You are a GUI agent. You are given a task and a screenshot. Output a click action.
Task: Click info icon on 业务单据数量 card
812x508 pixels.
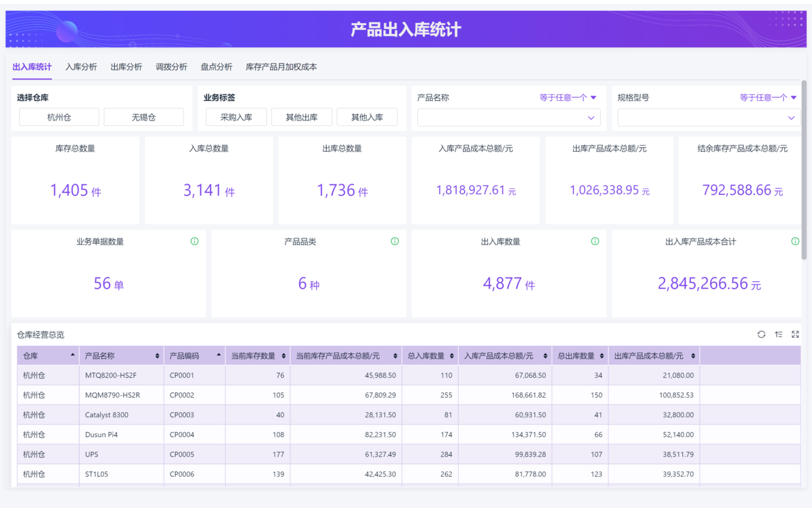(x=194, y=241)
